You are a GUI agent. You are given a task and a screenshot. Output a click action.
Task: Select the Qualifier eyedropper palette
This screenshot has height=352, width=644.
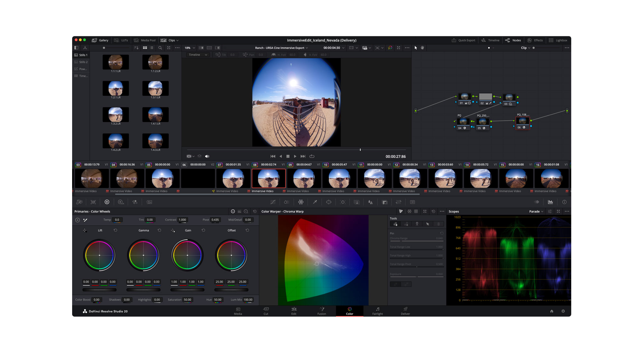point(315,202)
